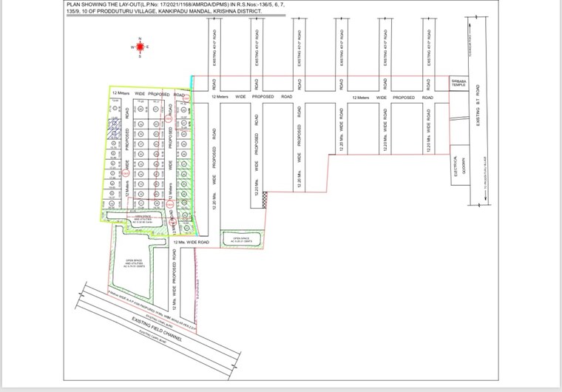Click the "12.20 Mts. WIDE ROAD" label nearest Electrical Godown
This screenshot has width=562, height=392.
(429, 131)
